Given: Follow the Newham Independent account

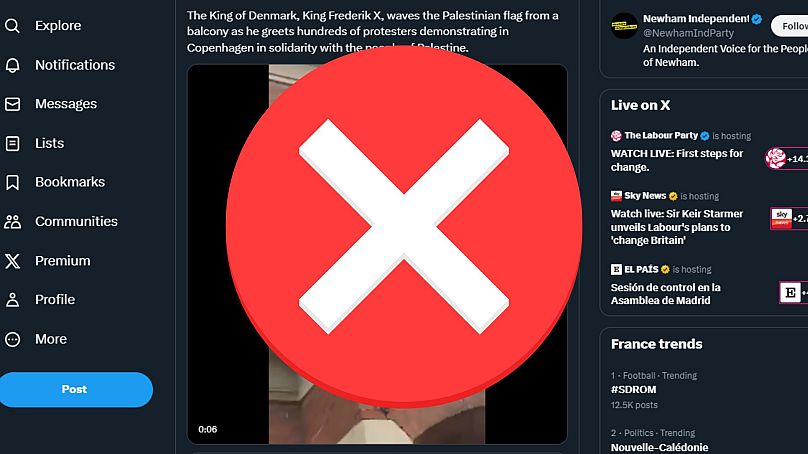Looking at the screenshot, I should click(x=789, y=26).
